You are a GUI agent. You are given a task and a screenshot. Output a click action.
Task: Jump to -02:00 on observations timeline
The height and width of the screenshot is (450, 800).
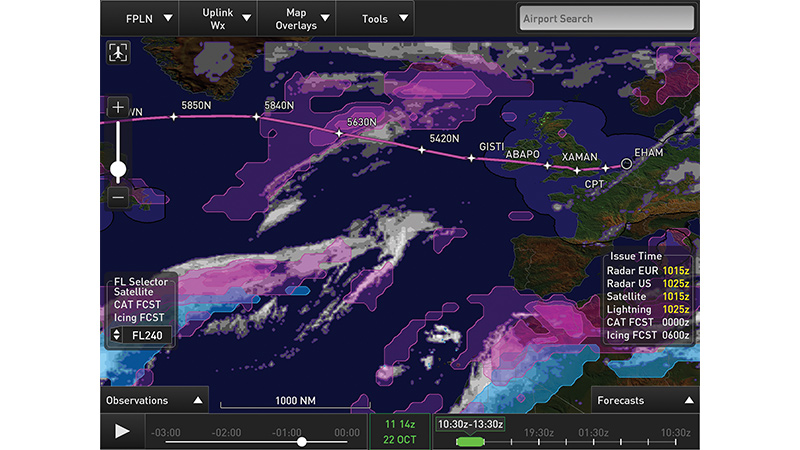point(227,433)
